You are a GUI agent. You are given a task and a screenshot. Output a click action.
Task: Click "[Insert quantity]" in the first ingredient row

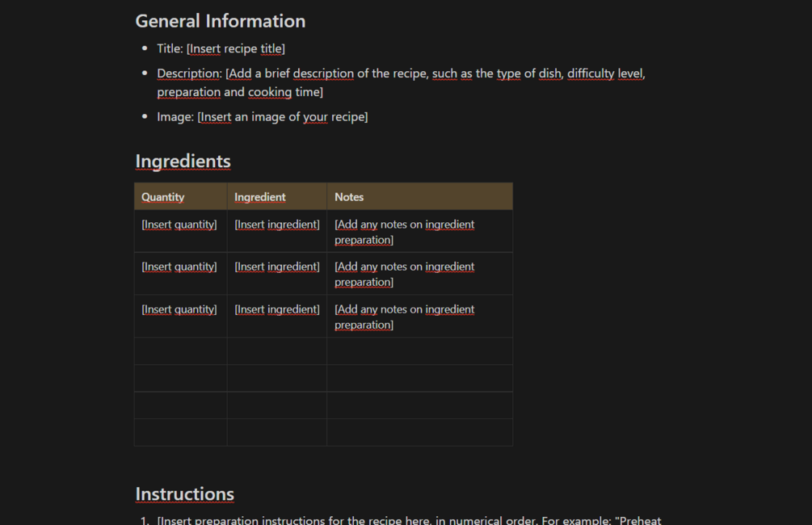pyautogui.click(x=179, y=225)
